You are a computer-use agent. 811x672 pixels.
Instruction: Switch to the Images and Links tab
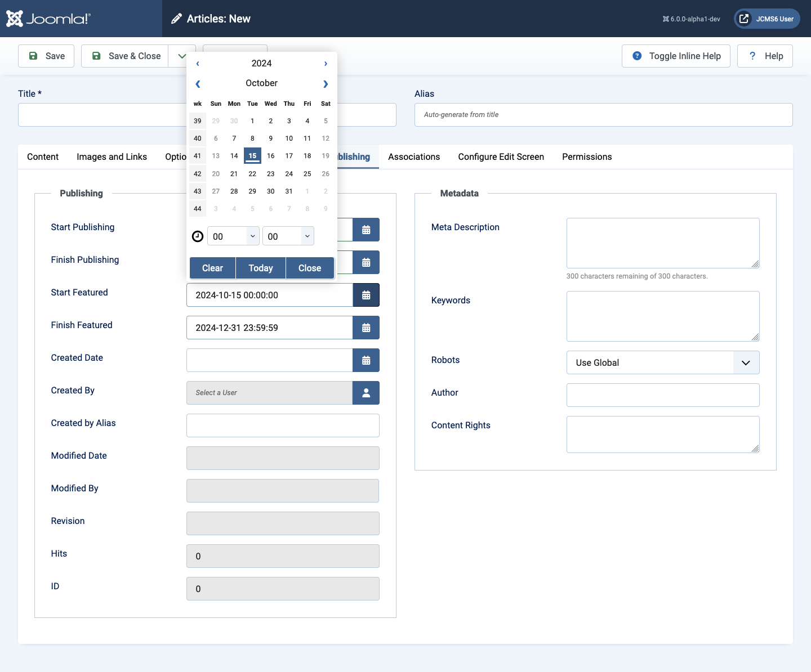point(112,157)
